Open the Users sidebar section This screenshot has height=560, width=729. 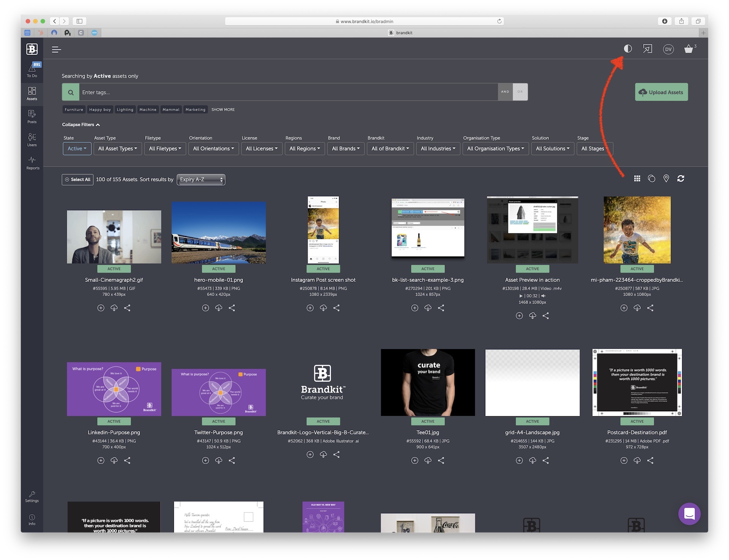pyautogui.click(x=32, y=140)
